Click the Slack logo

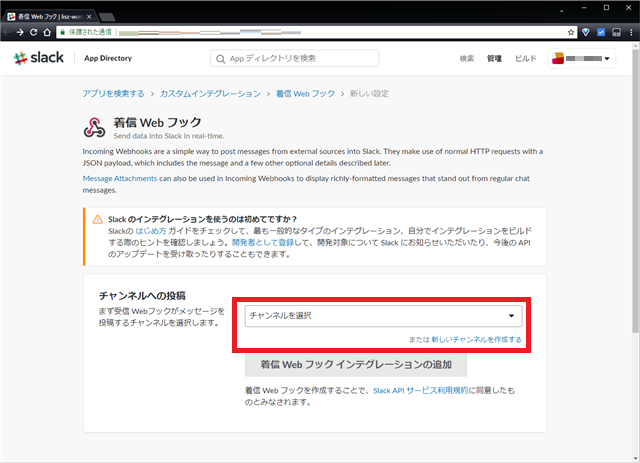tap(38, 58)
